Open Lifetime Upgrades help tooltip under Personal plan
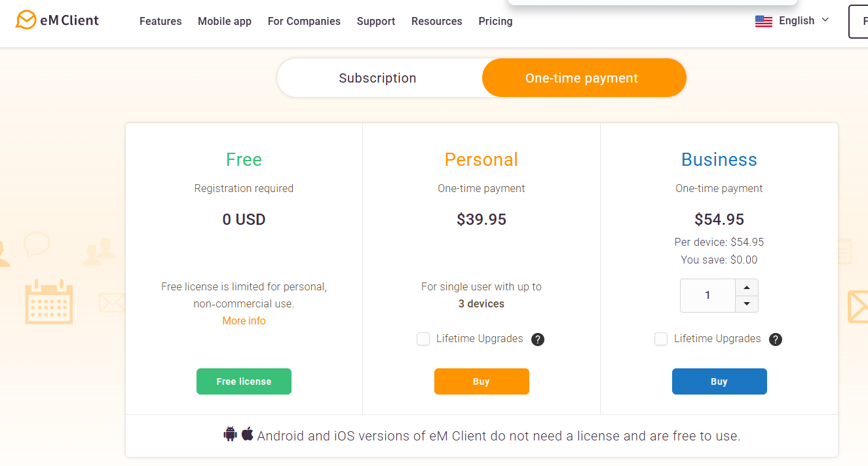This screenshot has width=868, height=466. [537, 339]
